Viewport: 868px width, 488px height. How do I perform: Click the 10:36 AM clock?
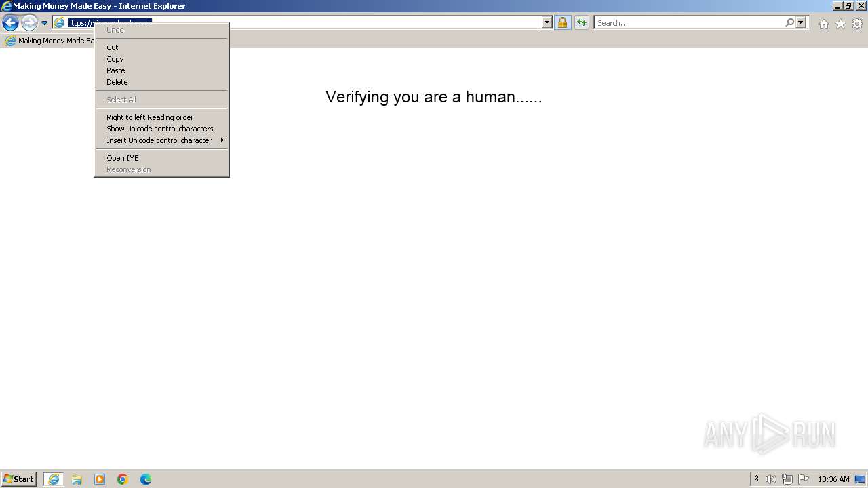pos(833,479)
